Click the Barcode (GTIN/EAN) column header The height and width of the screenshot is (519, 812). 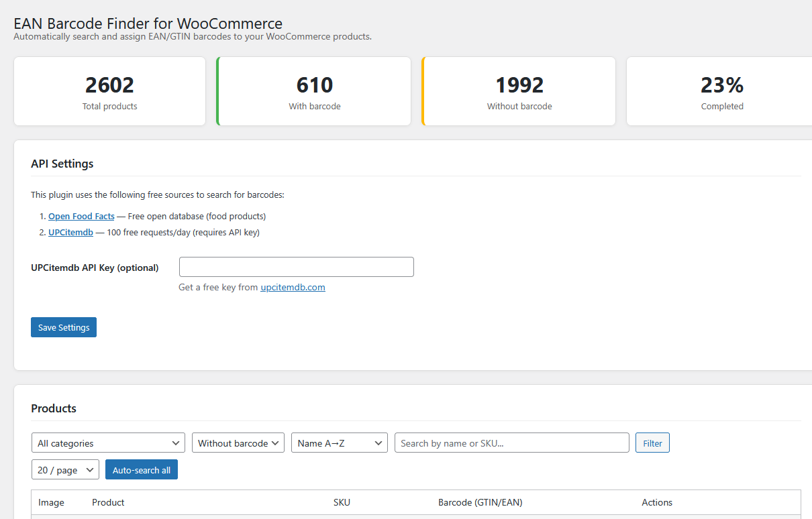tap(480, 502)
